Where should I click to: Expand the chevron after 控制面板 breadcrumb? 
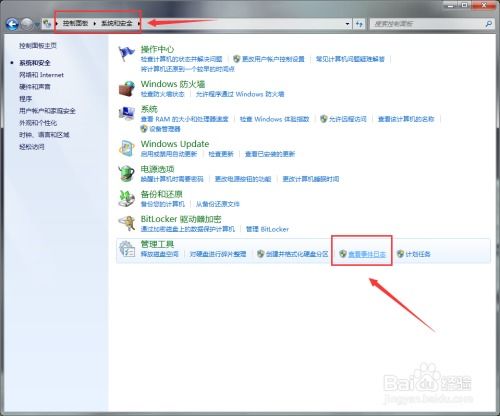(x=95, y=23)
